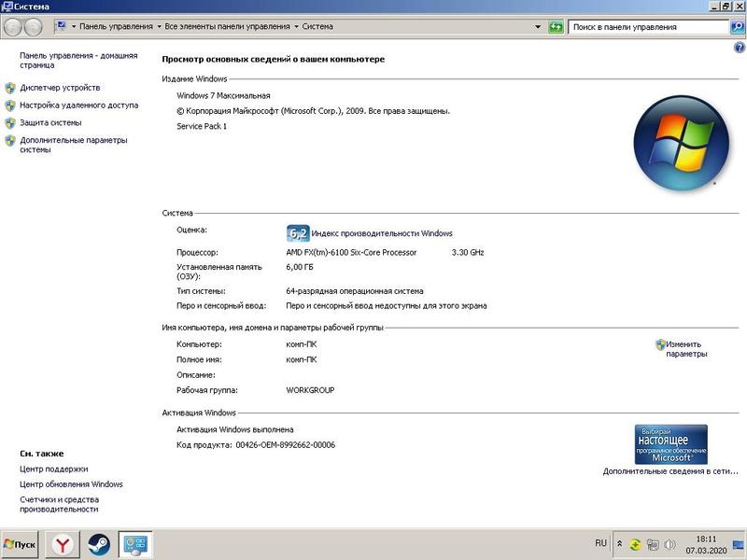This screenshot has width=747, height=560.
Task: Click shield icon beside Защита системы
Action: point(10,123)
